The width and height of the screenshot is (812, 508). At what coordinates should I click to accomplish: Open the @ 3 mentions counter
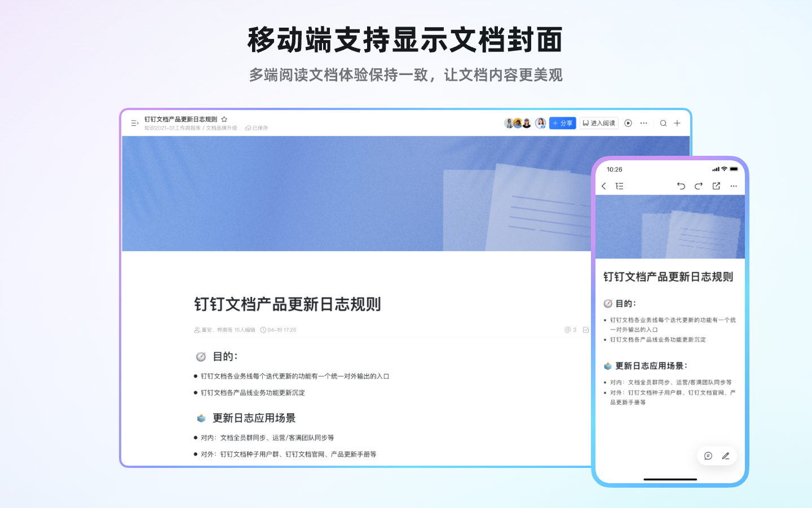point(571,330)
